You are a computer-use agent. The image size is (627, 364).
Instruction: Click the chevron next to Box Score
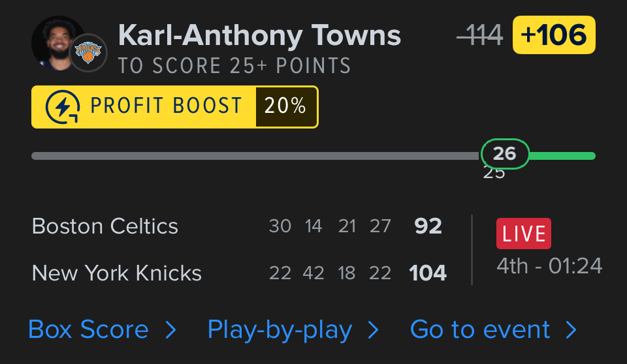171,330
